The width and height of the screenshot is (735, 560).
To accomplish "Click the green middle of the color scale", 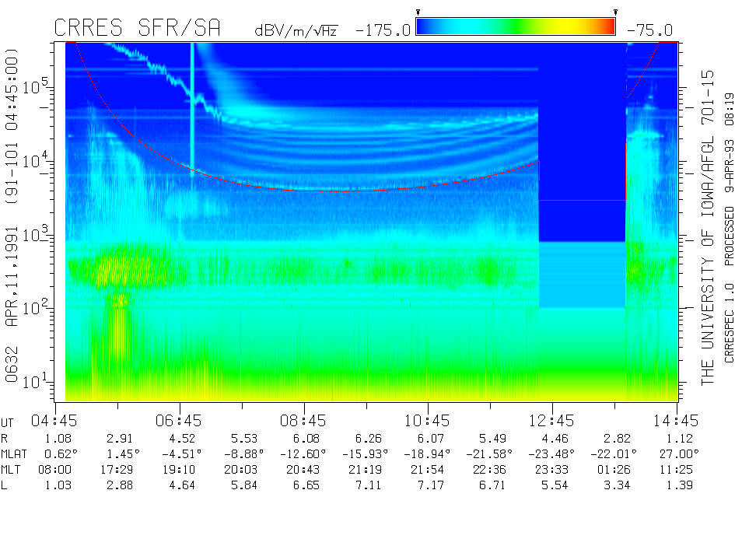I will pyautogui.click(x=516, y=27).
